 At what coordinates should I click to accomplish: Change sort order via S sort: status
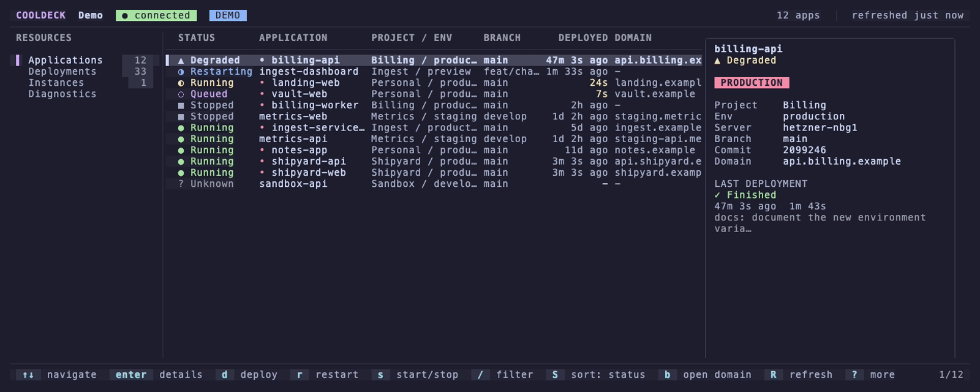point(596,375)
